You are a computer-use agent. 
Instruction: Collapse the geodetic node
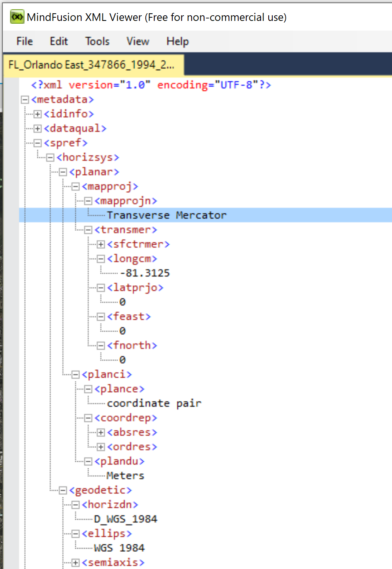62,490
